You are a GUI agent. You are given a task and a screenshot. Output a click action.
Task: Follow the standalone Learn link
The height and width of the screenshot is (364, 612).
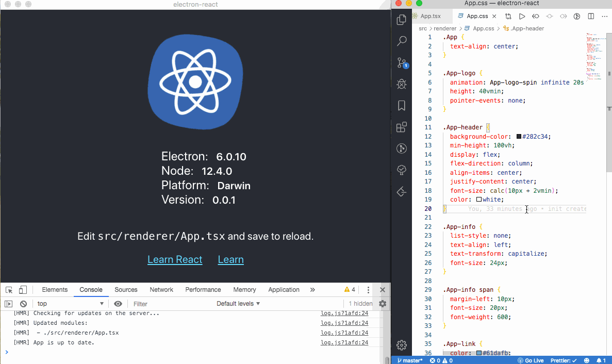[x=230, y=259]
